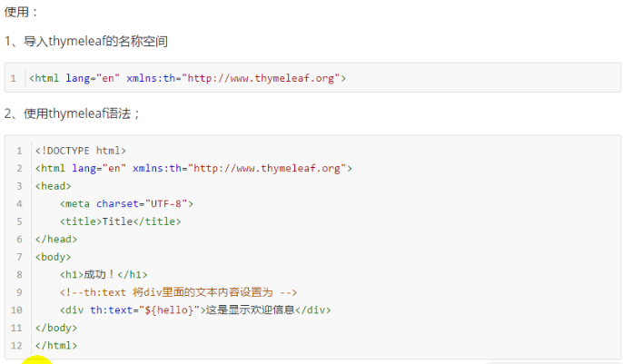Click the single-line html xmlns:th code snippet
Image resolution: width=623 pixels, height=364 pixels.
pos(187,78)
